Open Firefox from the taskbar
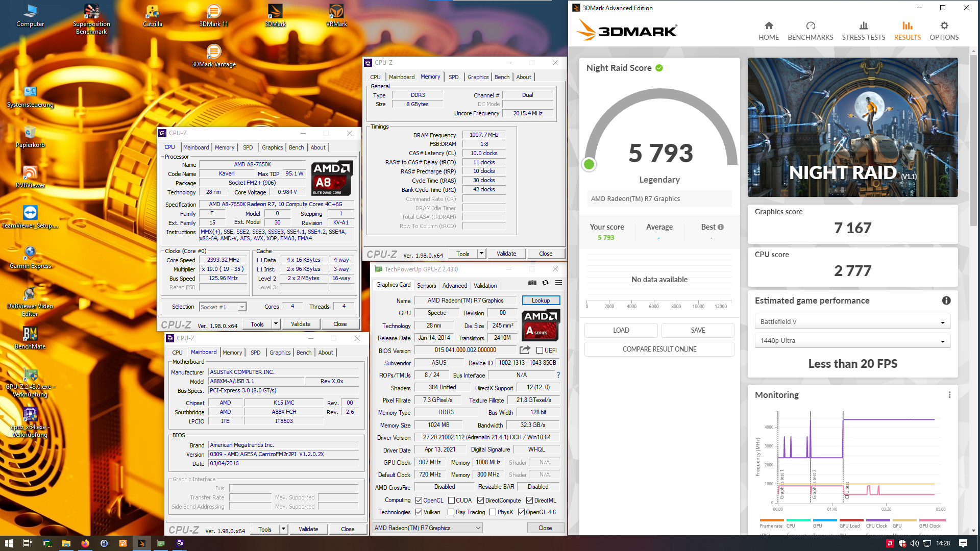Image resolution: width=980 pixels, height=551 pixels. (x=85, y=543)
